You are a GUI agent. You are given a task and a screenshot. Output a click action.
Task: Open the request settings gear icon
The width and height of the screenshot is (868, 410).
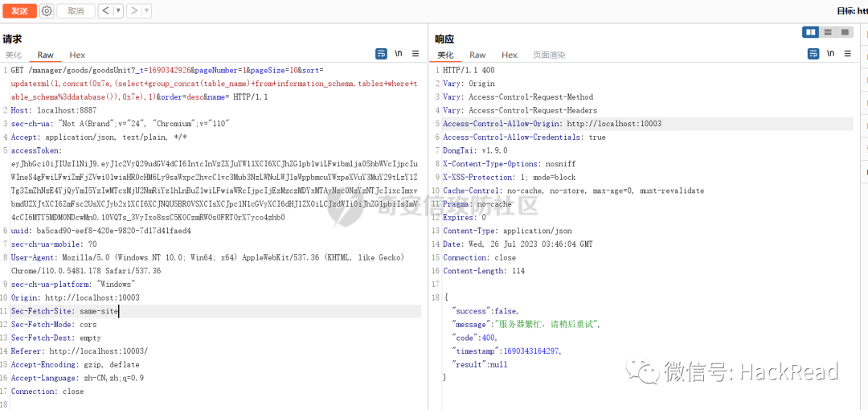coord(47,10)
